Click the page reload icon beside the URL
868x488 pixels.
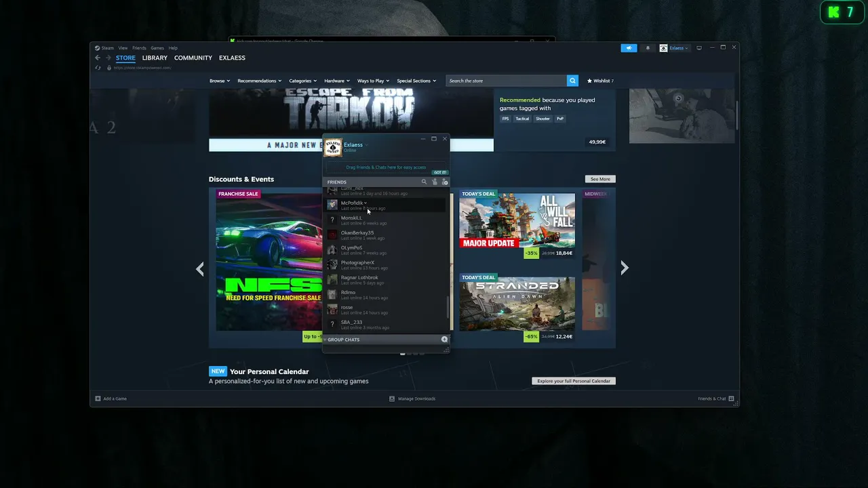[x=98, y=68]
